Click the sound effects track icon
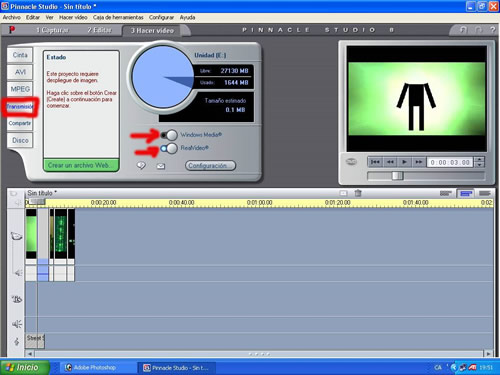The image size is (500, 375). [x=17, y=324]
